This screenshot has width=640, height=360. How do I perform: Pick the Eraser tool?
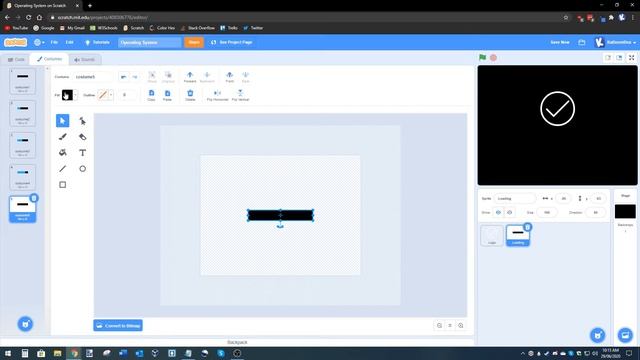(82, 137)
